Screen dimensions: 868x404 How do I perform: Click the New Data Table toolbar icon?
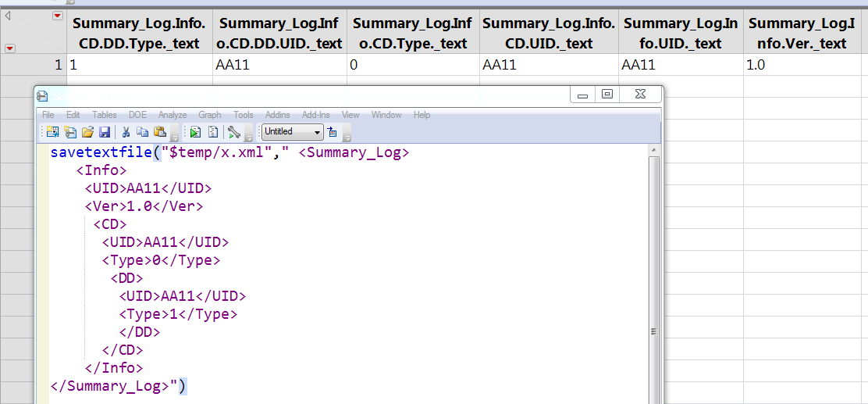tap(52, 132)
